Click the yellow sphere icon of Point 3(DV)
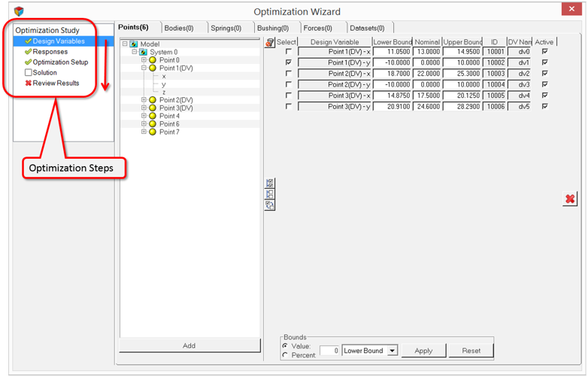 click(x=153, y=108)
